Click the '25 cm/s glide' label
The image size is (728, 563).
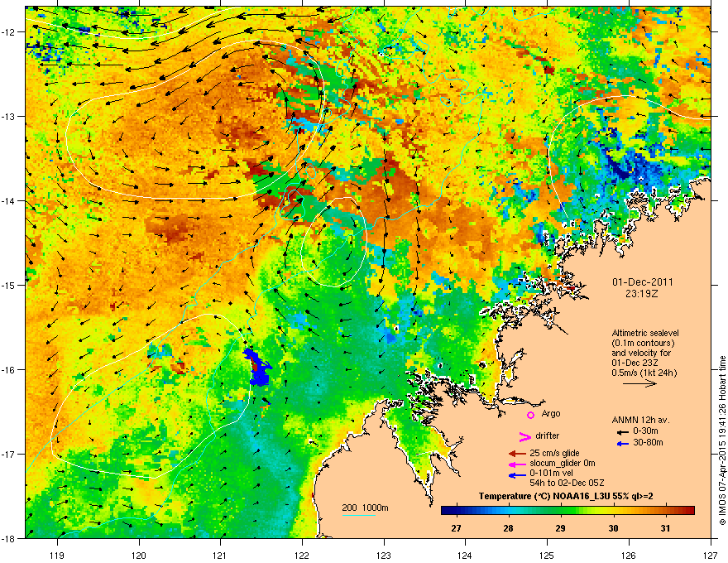554,453
